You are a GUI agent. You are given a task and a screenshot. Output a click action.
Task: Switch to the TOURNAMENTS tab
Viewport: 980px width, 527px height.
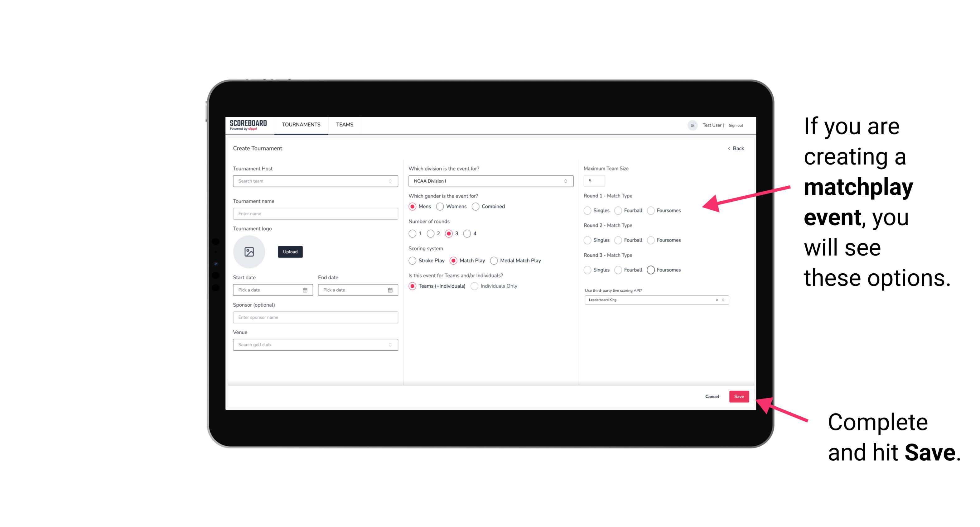coord(301,125)
